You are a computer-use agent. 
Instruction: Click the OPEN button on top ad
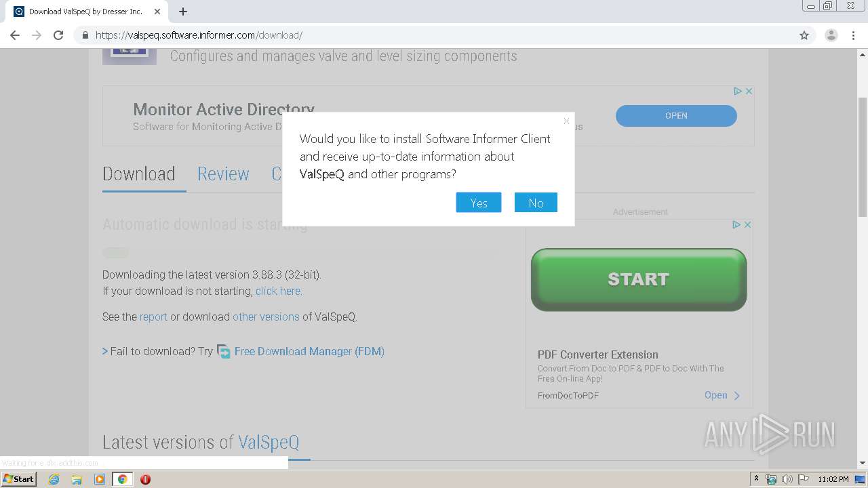(676, 116)
